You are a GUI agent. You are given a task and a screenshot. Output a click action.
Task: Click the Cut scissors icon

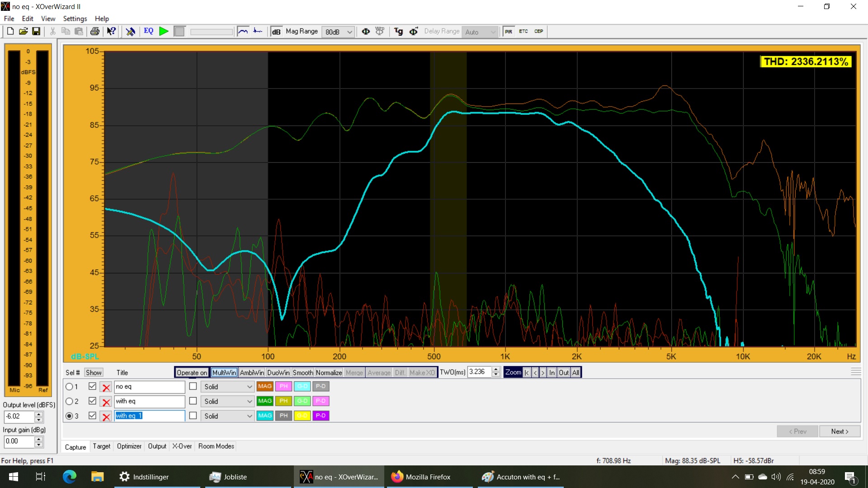(x=53, y=31)
